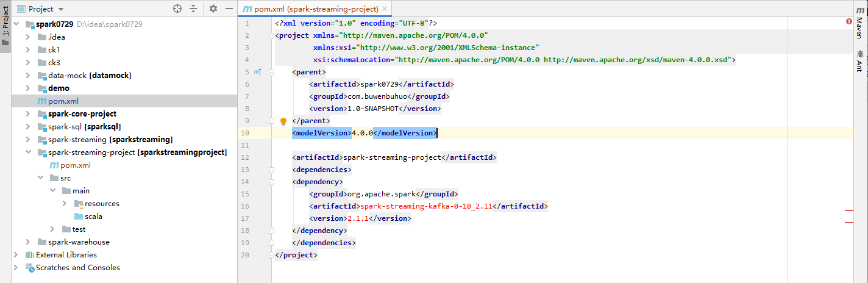This screenshot has width=868, height=283.
Task: Expand Scratches and Consoles node
Action: pyautogui.click(x=16, y=267)
